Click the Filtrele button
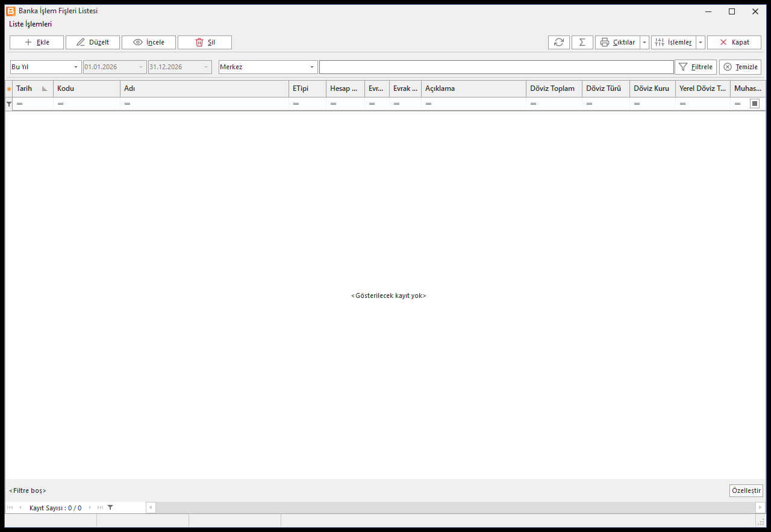Screen dimensions: 771x532 [x=696, y=67]
